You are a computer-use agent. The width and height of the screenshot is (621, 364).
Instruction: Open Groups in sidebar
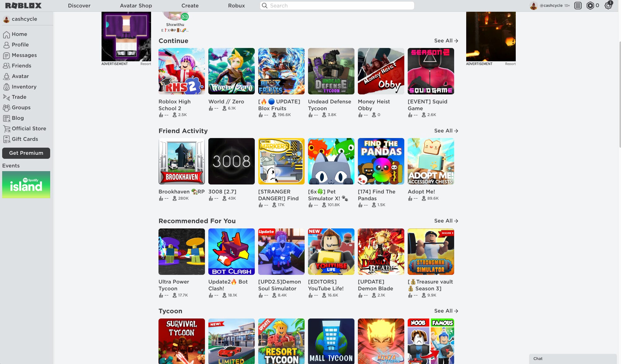[x=21, y=107]
